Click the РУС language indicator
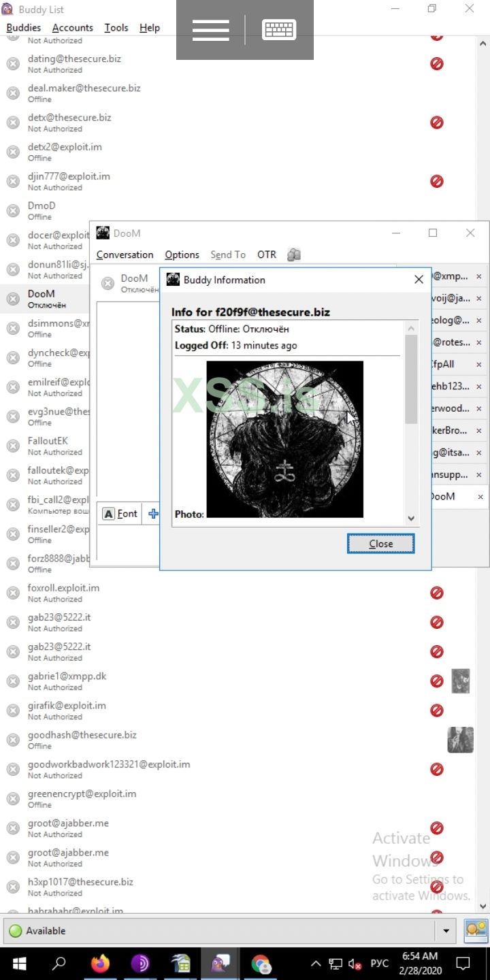This screenshot has height=980, width=490. (379, 964)
